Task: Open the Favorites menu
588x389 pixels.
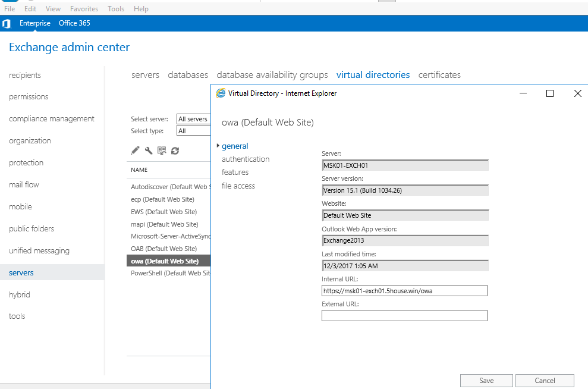Action: point(84,9)
